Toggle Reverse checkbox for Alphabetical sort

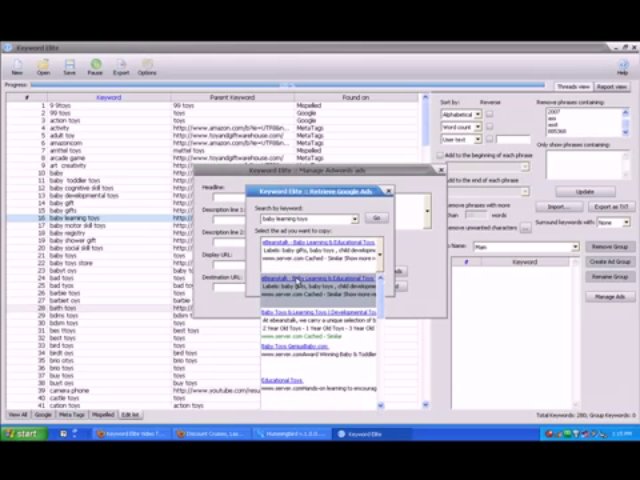488,114
